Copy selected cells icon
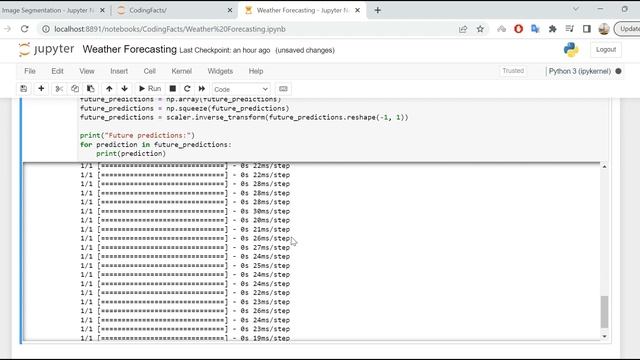The image size is (640, 360). (x=75, y=89)
